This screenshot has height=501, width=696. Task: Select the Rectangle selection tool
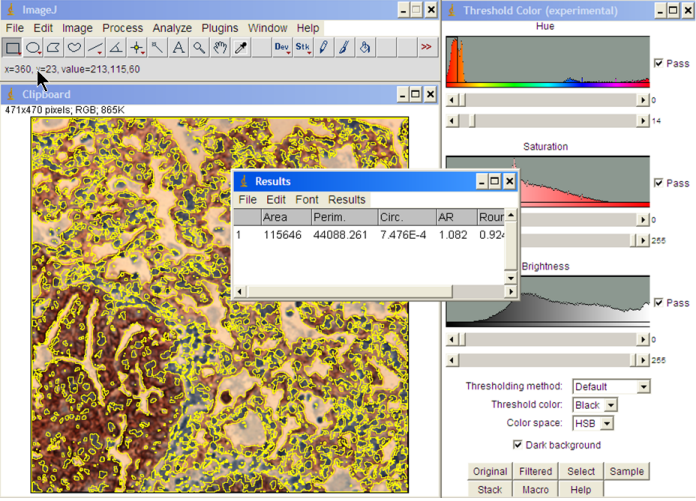tap(13, 47)
